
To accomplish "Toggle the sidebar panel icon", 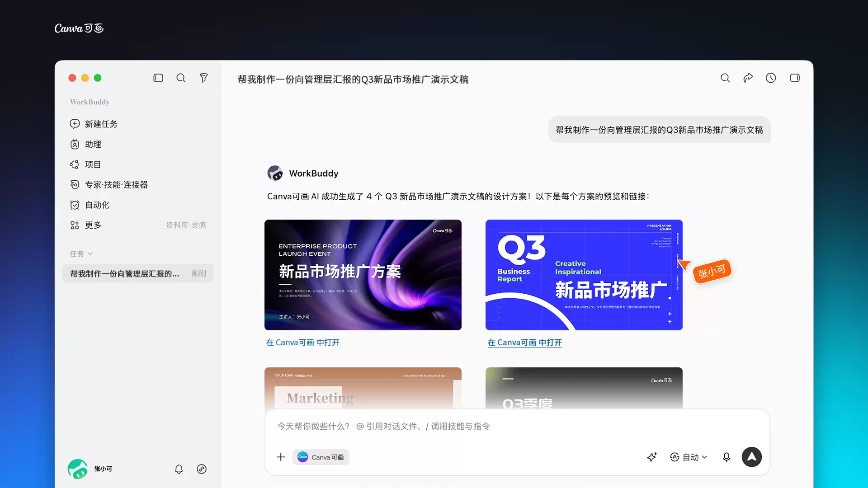I will 158,78.
